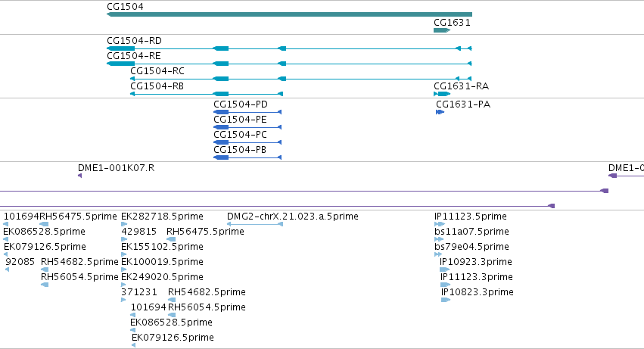Screen dimensions: 644x349
Task: Click the CG1631 gene arrow glyph
Action: click(442, 30)
